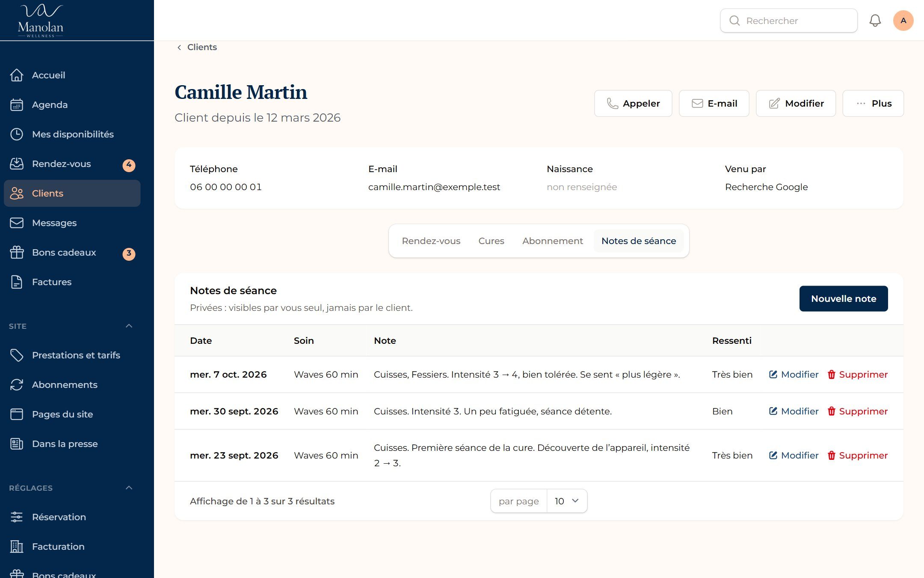Image resolution: width=924 pixels, height=578 pixels.
Task: Modify the 30 sept. 2026 note
Action: (x=794, y=411)
